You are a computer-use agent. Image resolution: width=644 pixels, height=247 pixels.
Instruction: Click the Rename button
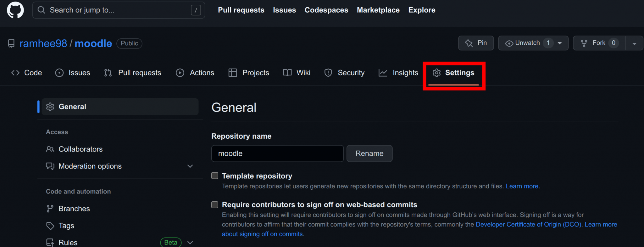coord(369,153)
